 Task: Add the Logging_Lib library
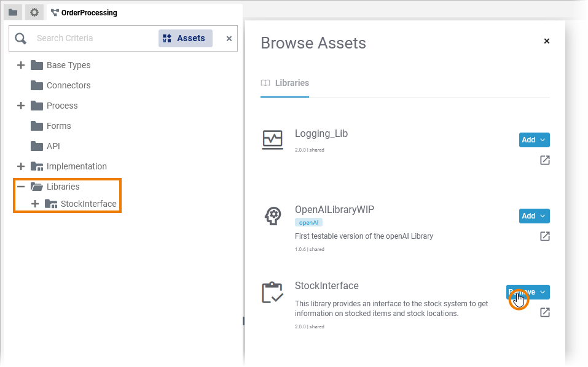pos(528,140)
